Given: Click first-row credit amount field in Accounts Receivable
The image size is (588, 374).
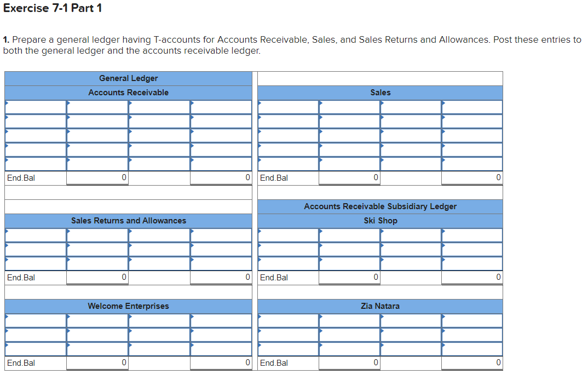Looking at the screenshot, I should (x=221, y=107).
